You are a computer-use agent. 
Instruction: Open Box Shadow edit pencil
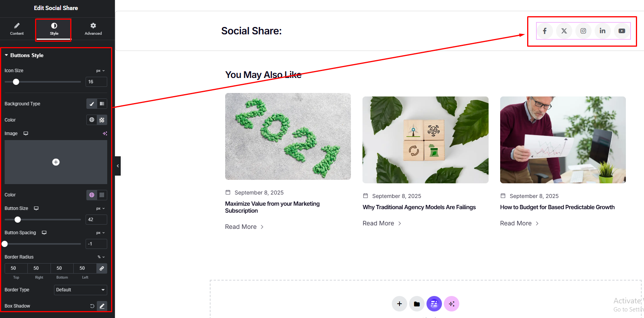point(102,306)
